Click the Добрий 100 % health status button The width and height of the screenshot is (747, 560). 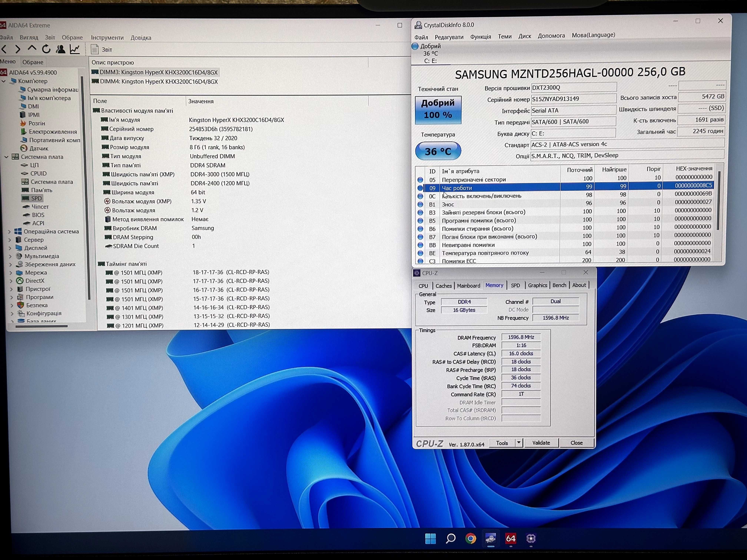click(438, 110)
